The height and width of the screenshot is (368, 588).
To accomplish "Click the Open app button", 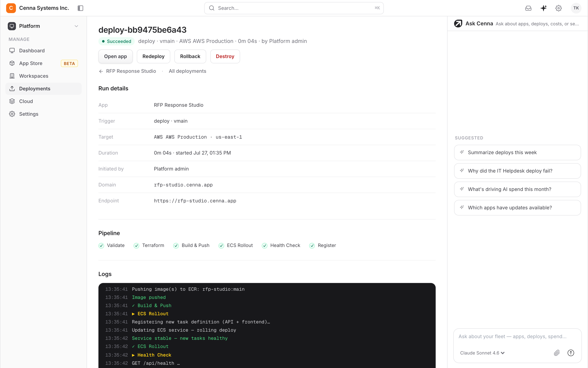I will (115, 56).
